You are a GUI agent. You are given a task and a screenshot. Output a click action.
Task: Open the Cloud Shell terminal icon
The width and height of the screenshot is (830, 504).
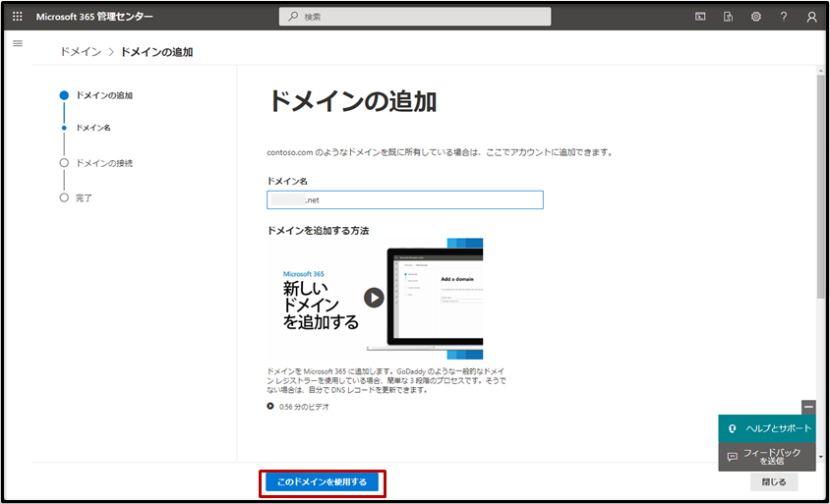[700, 17]
